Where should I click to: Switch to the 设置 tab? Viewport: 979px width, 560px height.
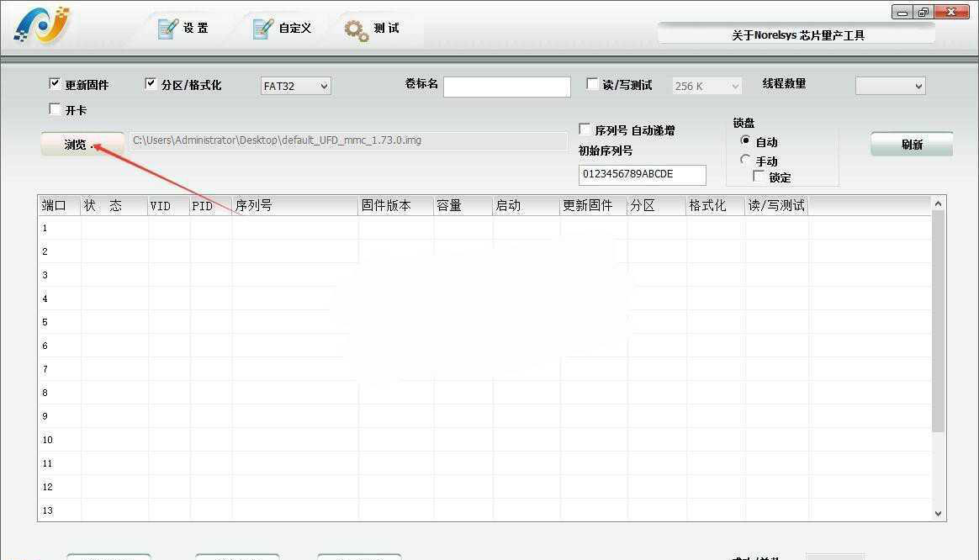195,29
